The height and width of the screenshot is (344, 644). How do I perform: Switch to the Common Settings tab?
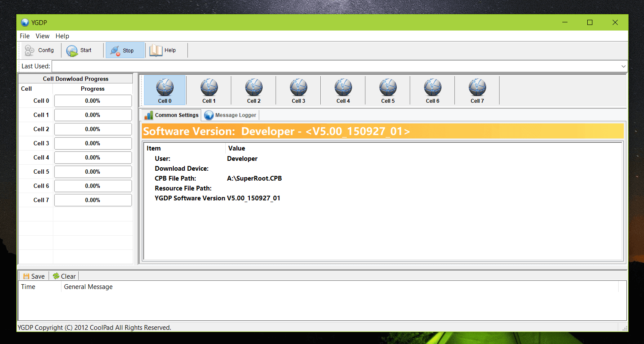coord(171,115)
